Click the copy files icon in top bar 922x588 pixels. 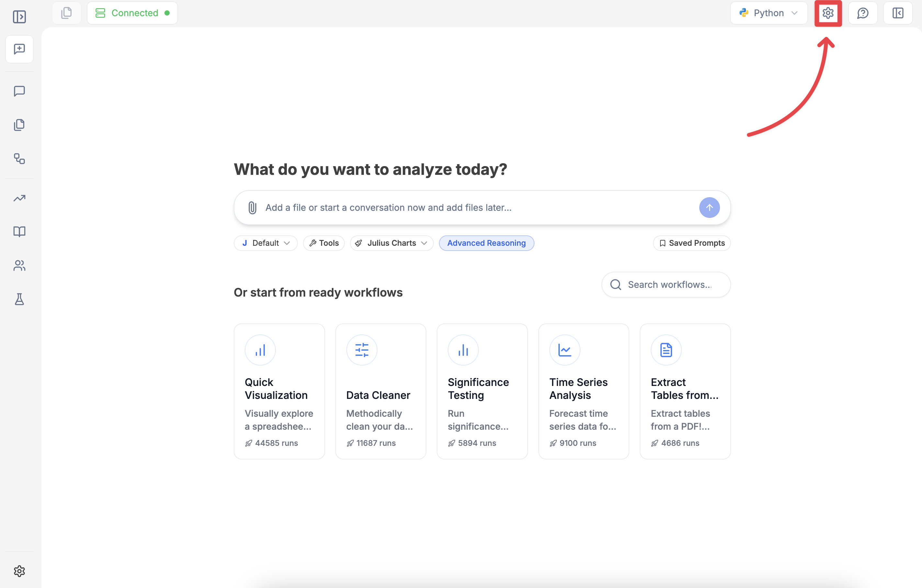(x=67, y=13)
